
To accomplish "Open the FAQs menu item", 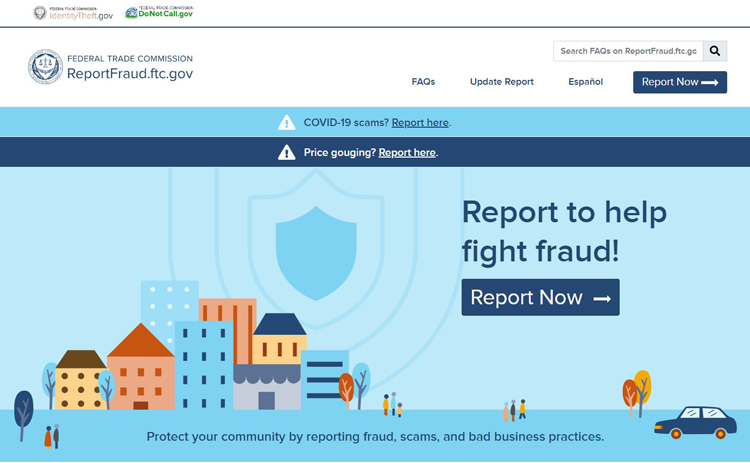I will 423,82.
